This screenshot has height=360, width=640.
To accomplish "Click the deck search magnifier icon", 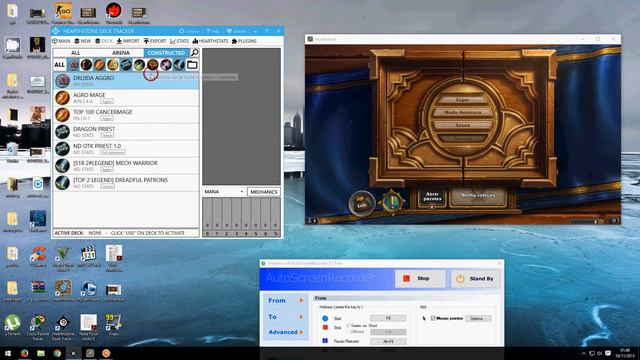I will tap(195, 53).
